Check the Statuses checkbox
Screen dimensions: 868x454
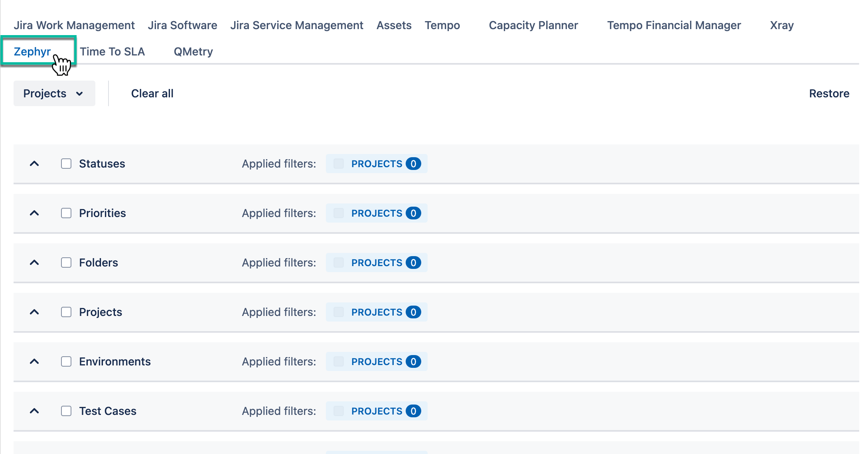66,164
